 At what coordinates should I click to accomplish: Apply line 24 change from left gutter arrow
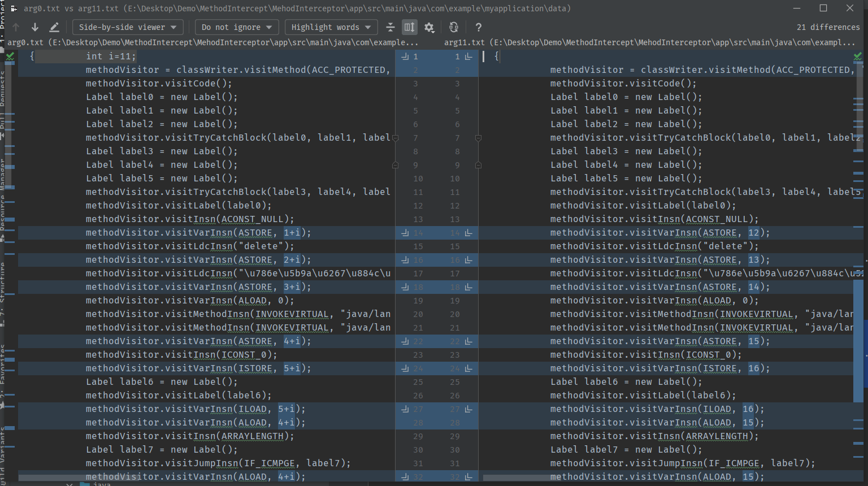(405, 368)
